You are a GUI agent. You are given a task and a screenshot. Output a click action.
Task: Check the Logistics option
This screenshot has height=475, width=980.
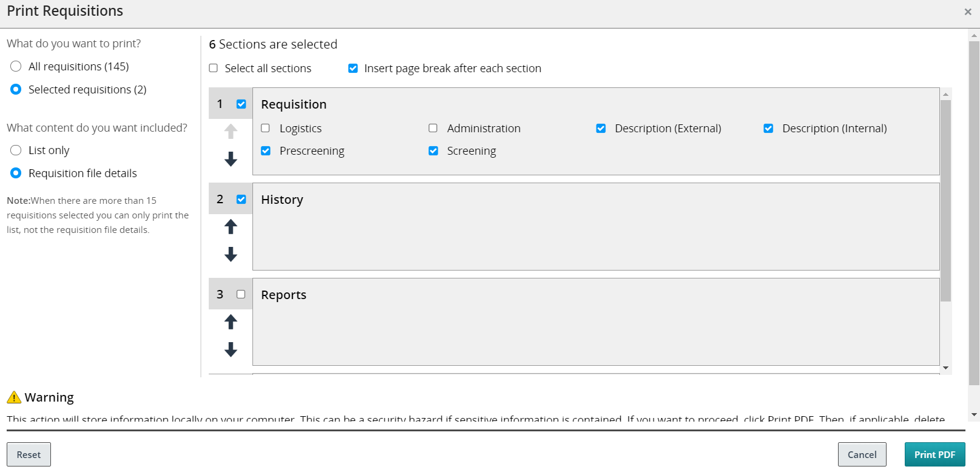(x=266, y=128)
